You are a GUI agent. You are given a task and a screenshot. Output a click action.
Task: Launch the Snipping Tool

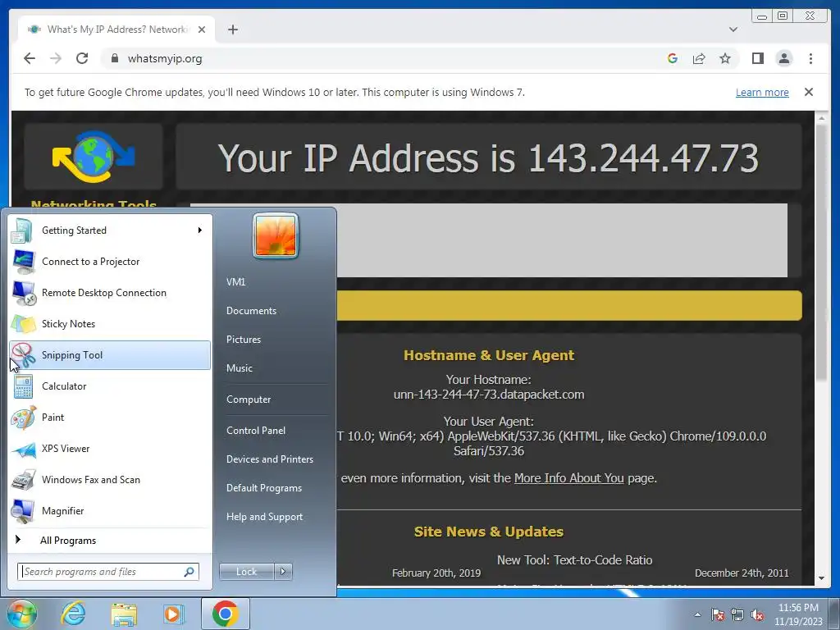[110, 354]
